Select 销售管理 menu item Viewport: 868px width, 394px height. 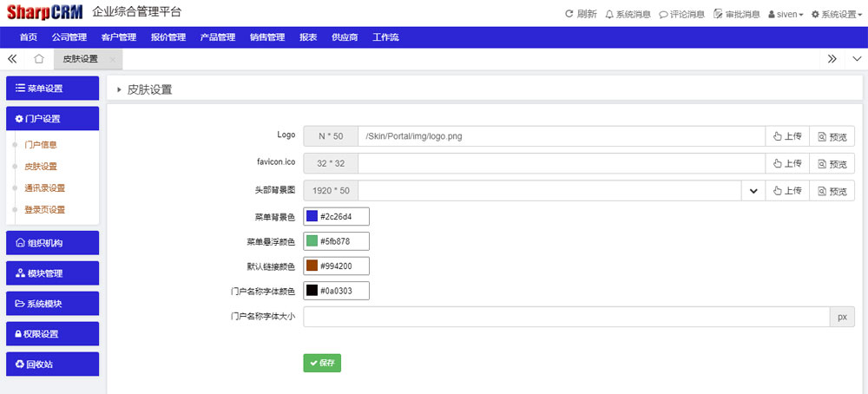click(x=266, y=37)
